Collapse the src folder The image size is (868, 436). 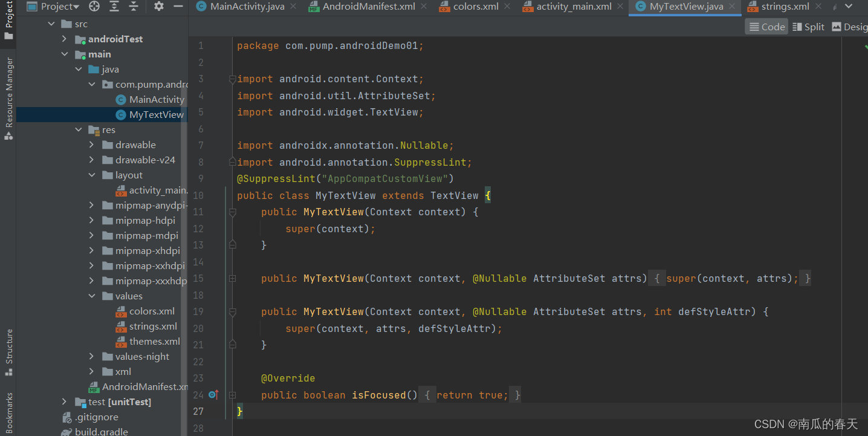tap(51, 24)
